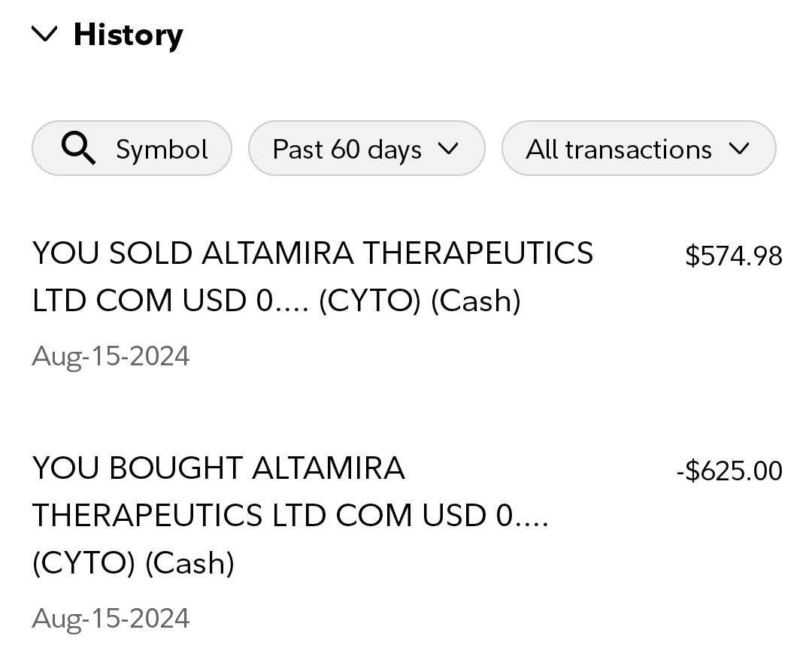Viewport: 812px width, 669px height.
Task: Open the YOU SOLD ALTAMIRA transaction
Action: (313, 253)
